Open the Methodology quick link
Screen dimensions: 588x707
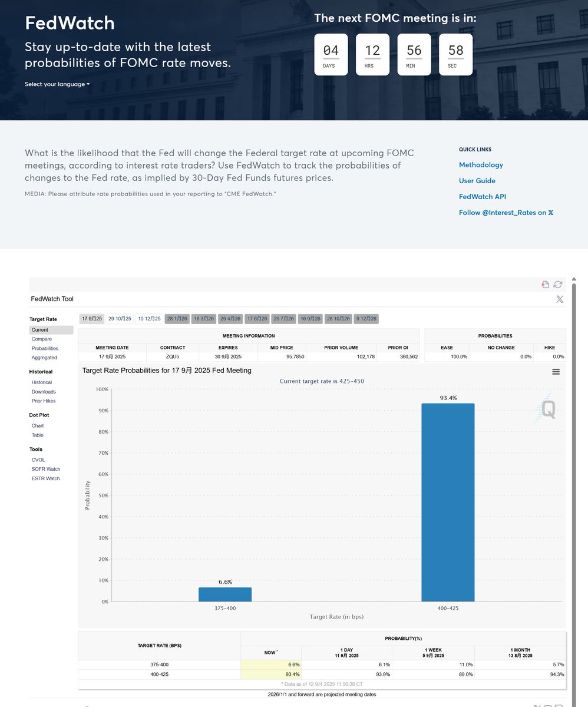(481, 165)
